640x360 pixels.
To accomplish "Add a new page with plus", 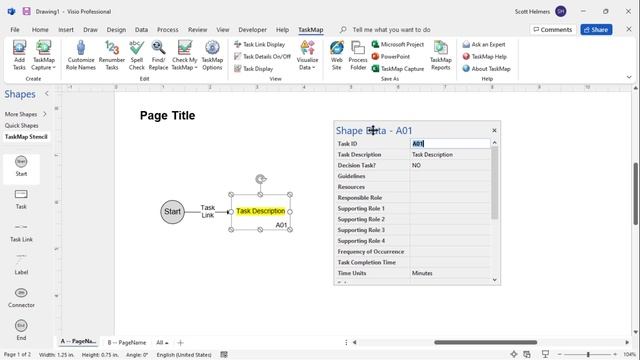I will tap(180, 342).
